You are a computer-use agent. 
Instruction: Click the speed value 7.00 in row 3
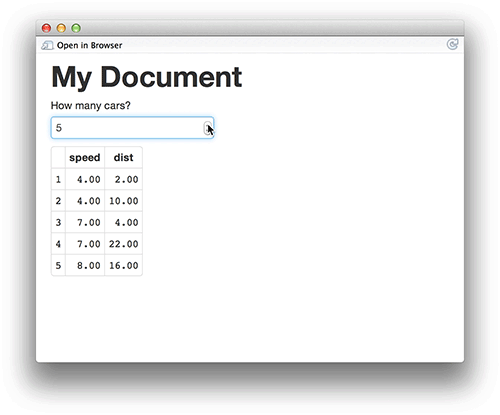click(x=89, y=222)
